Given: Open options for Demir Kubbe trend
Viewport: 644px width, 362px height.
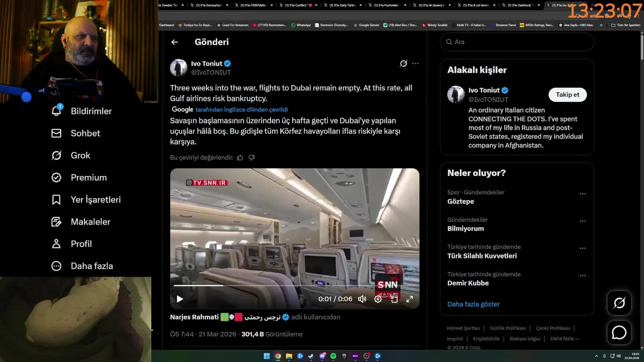Looking at the screenshot, I should (583, 276).
